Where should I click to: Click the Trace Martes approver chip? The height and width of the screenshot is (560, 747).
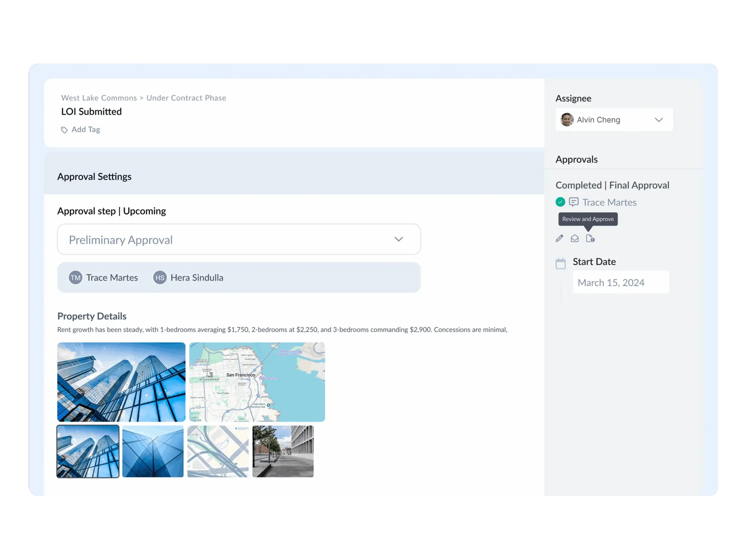click(103, 277)
